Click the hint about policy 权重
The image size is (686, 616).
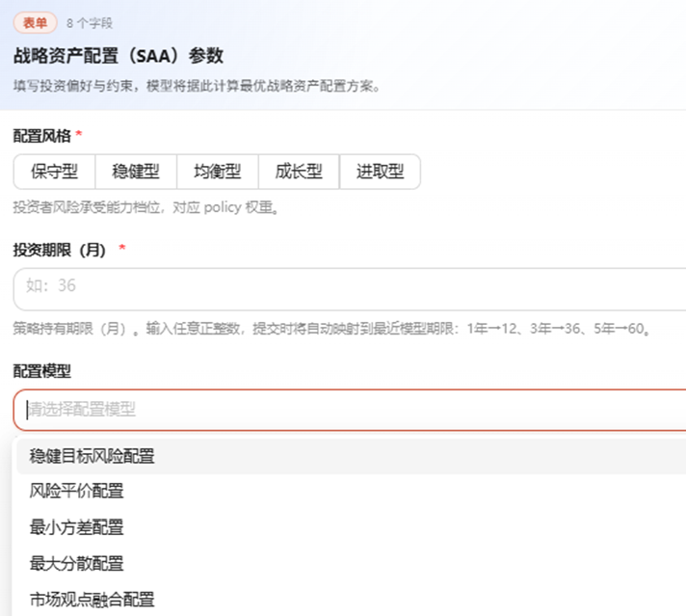tap(145, 207)
